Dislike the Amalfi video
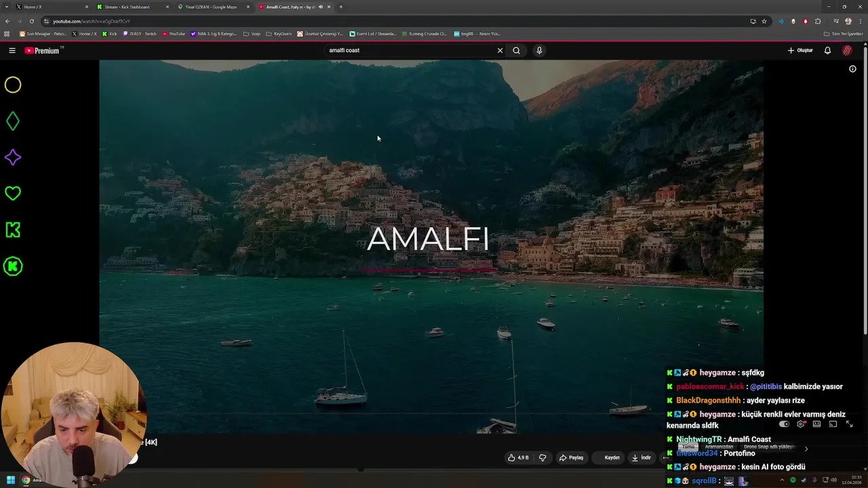 [x=542, y=457]
